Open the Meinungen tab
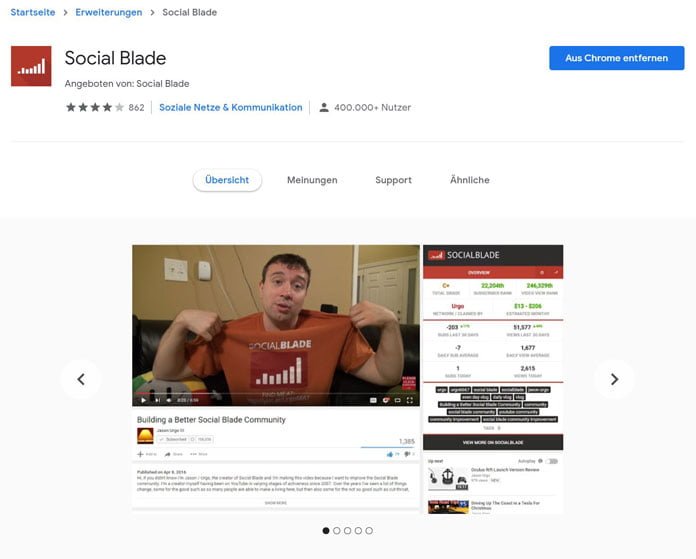This screenshot has width=696, height=559. point(312,180)
